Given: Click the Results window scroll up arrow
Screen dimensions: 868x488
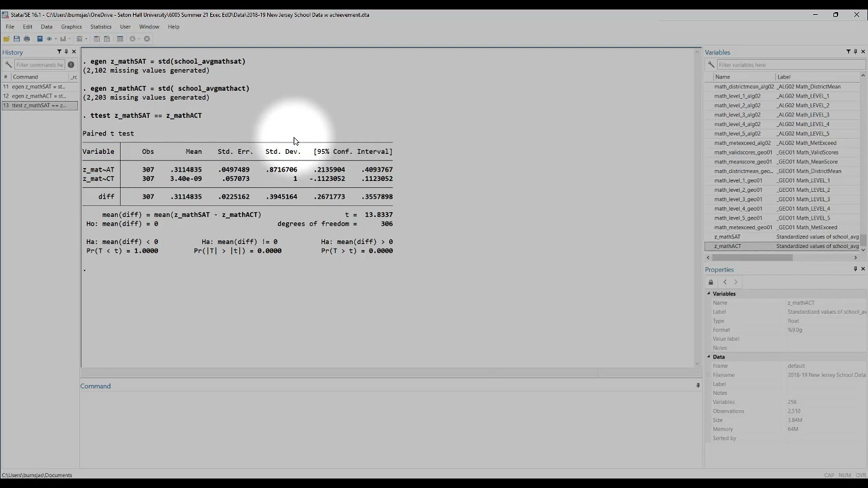Looking at the screenshot, I should tap(698, 52).
